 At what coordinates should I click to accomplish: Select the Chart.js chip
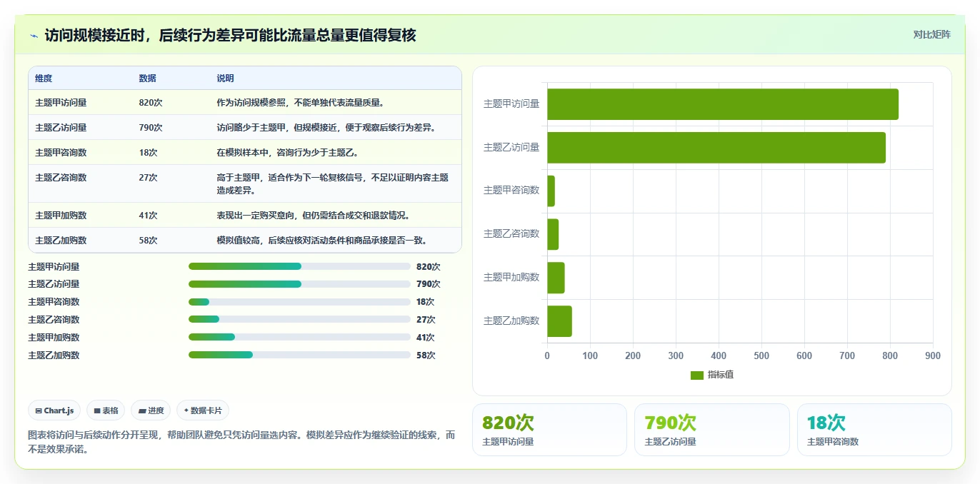pos(54,410)
